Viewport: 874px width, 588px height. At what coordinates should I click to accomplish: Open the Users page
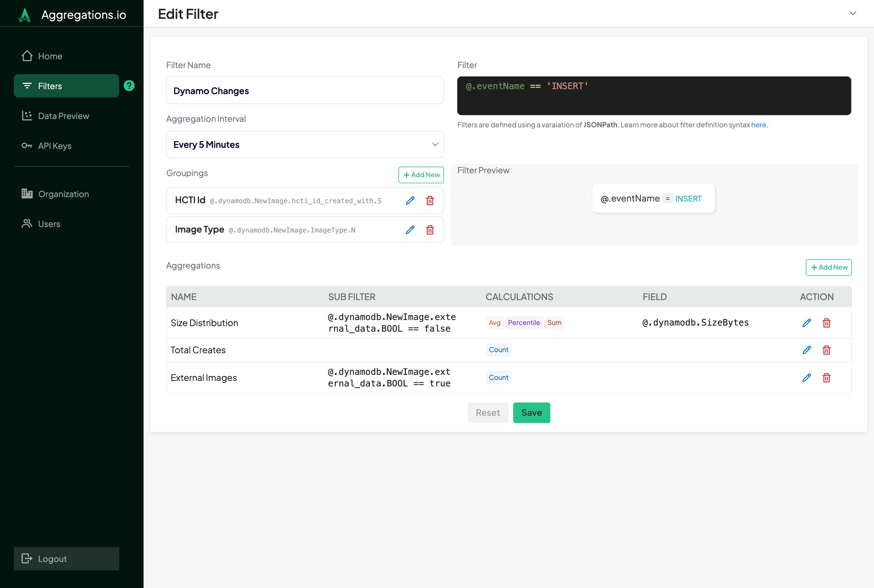49,224
